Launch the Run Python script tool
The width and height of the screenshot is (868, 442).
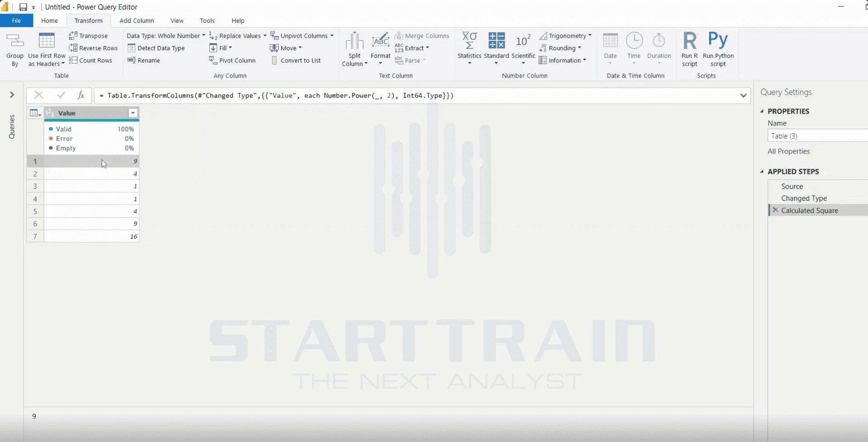coord(718,49)
